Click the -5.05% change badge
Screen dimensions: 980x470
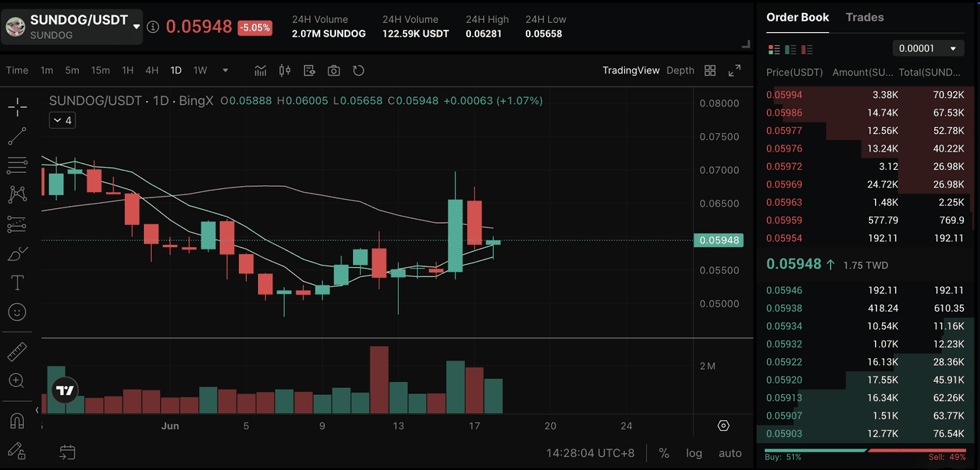coord(254,28)
